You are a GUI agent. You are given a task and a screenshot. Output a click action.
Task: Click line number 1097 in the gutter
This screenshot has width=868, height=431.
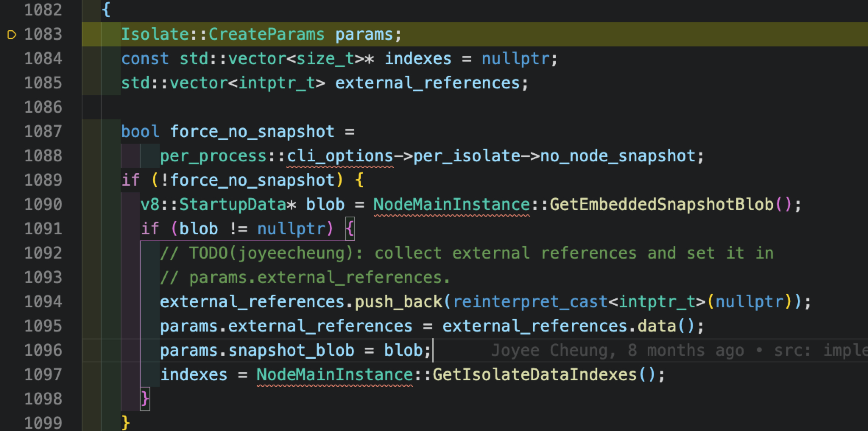pyautogui.click(x=43, y=375)
